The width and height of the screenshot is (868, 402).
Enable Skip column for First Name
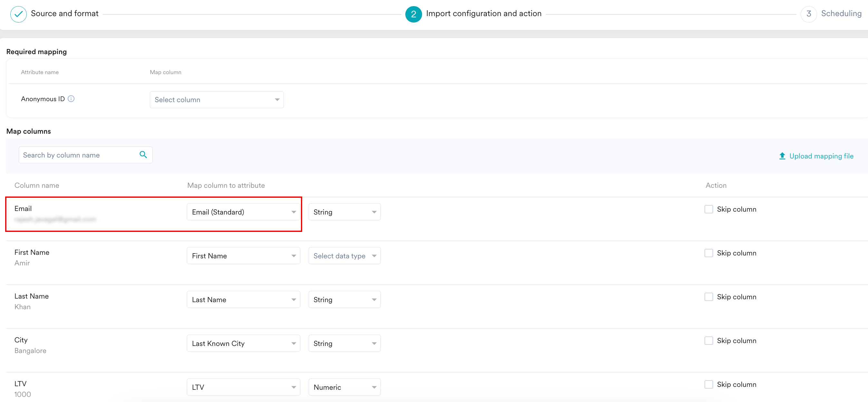coord(709,253)
